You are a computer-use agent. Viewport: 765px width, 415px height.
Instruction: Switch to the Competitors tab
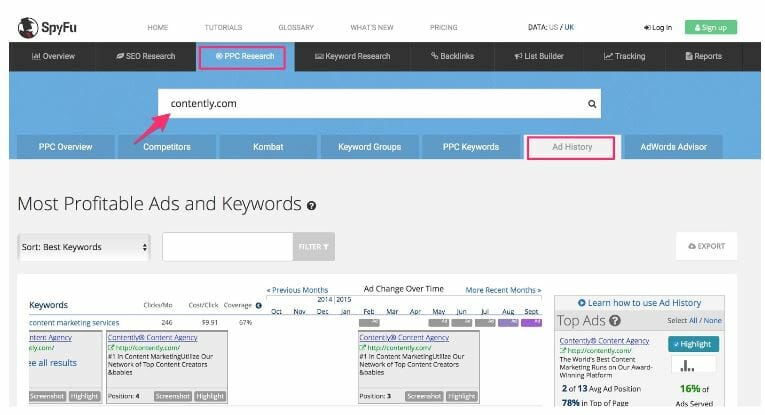[x=167, y=147]
